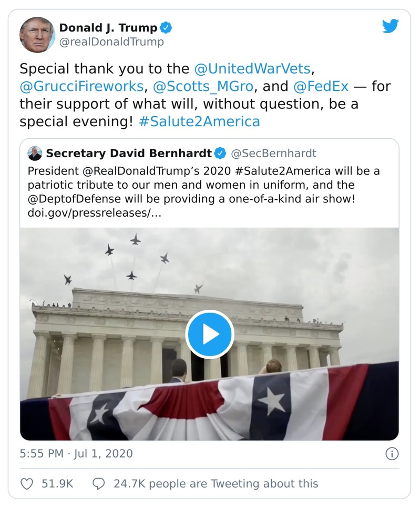Click the Twitter bird logo
The image size is (420, 508).
click(x=390, y=26)
